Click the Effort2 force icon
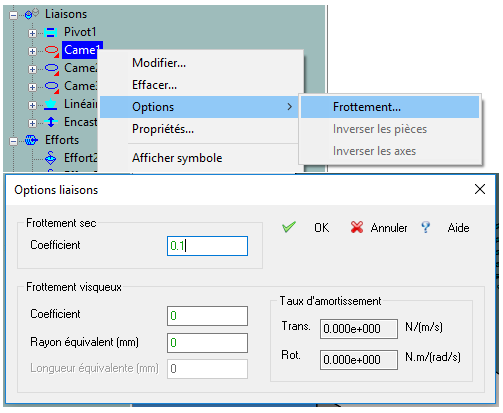 (x=51, y=158)
